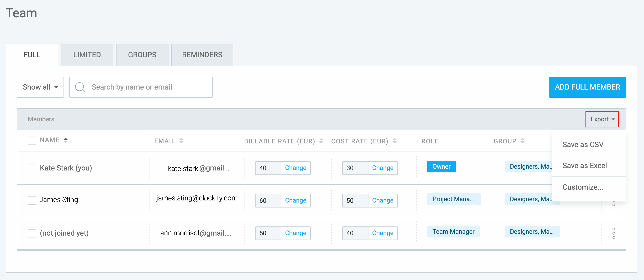Sort by BILLABLE RATE (EUR)
The width and height of the screenshot is (644, 280).
pyautogui.click(x=321, y=141)
